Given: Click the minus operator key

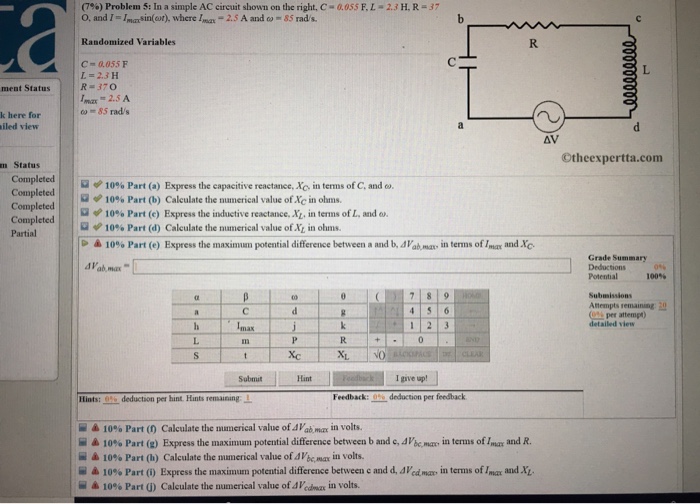Looking at the screenshot, I should (x=394, y=340).
